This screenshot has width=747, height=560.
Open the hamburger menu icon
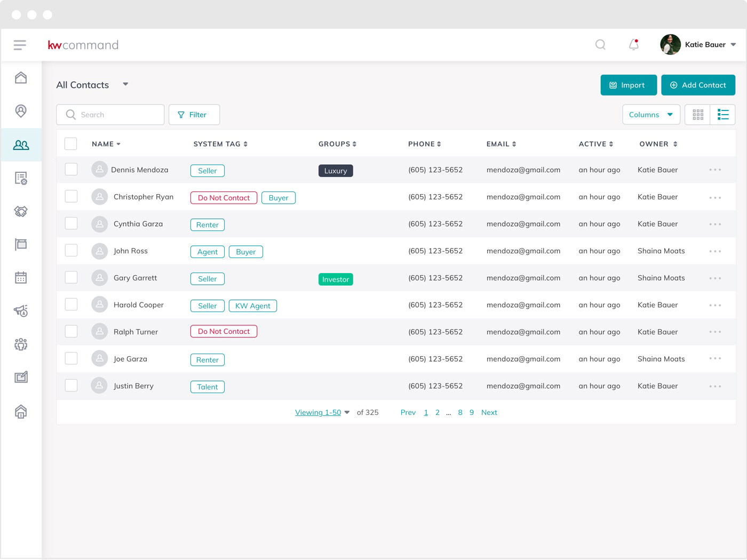tap(20, 45)
